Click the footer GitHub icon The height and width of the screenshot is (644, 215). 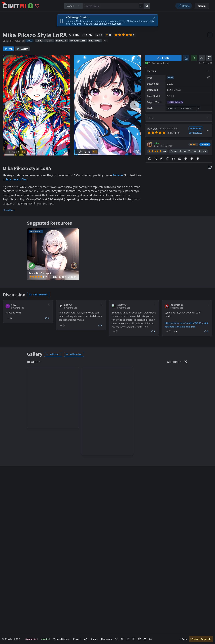(x=151, y=639)
